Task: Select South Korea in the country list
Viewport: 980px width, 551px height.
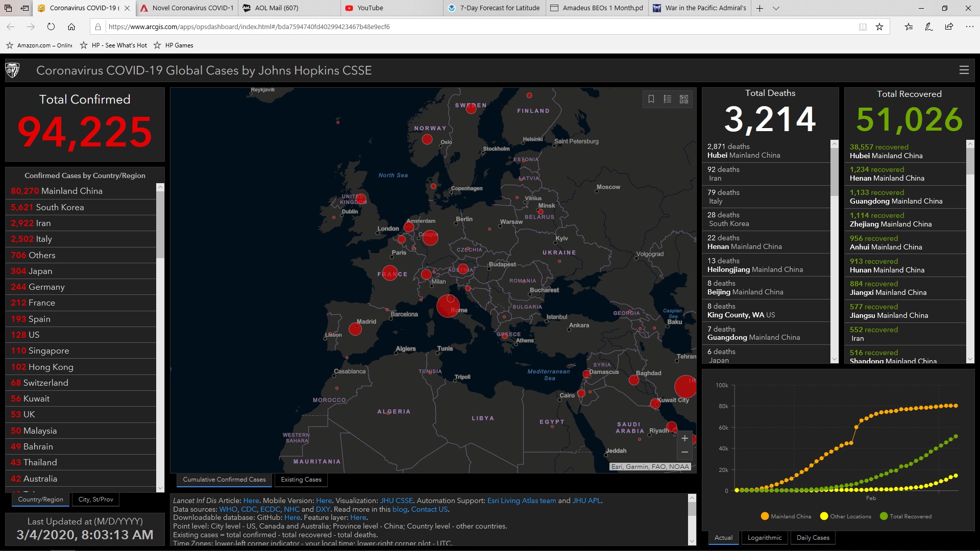Action: click(81, 207)
